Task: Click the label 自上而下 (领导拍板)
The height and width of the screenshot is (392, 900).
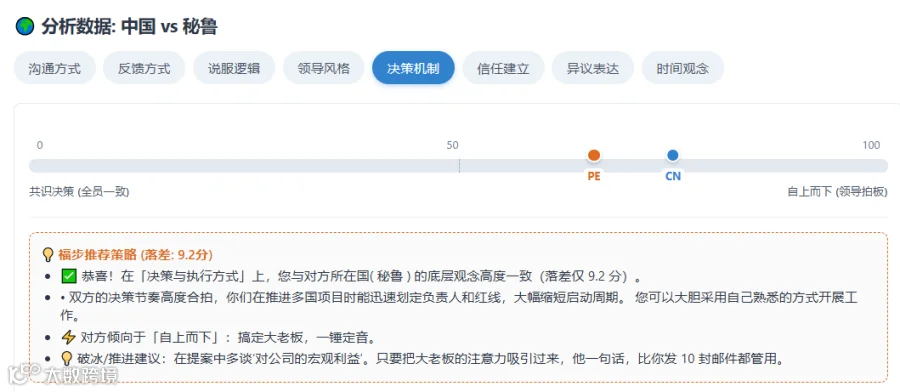Action: coord(837,192)
